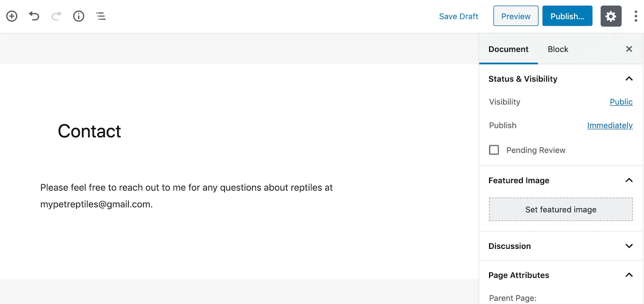Open the Preview button

(516, 16)
